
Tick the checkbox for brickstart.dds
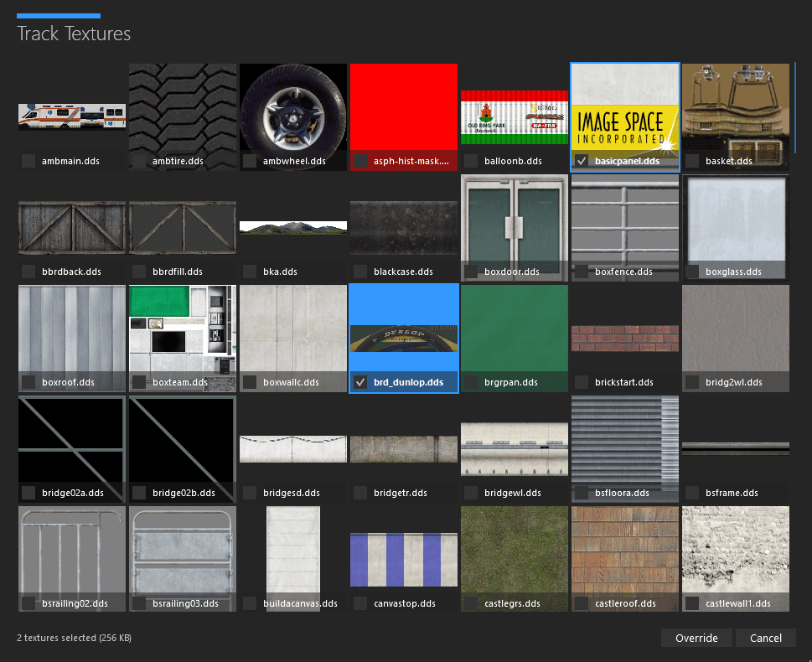coord(582,382)
